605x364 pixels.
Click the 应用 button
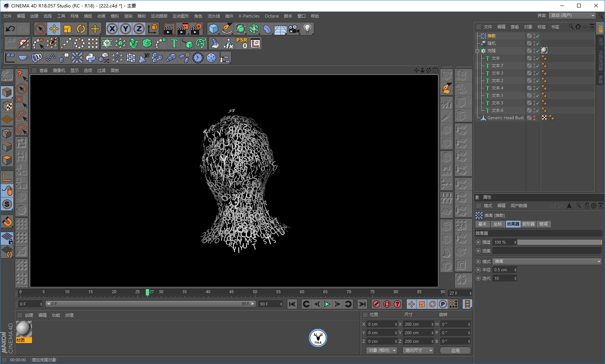455,351
